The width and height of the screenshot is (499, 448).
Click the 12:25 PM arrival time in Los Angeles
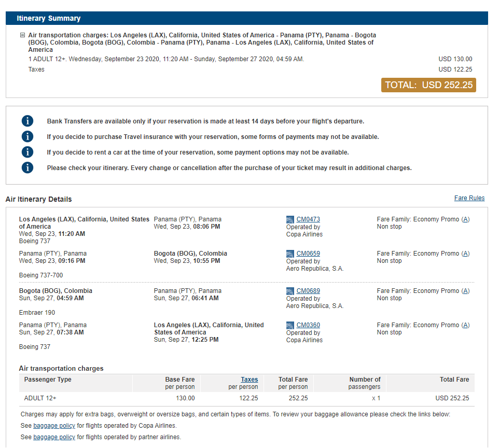(x=205, y=340)
